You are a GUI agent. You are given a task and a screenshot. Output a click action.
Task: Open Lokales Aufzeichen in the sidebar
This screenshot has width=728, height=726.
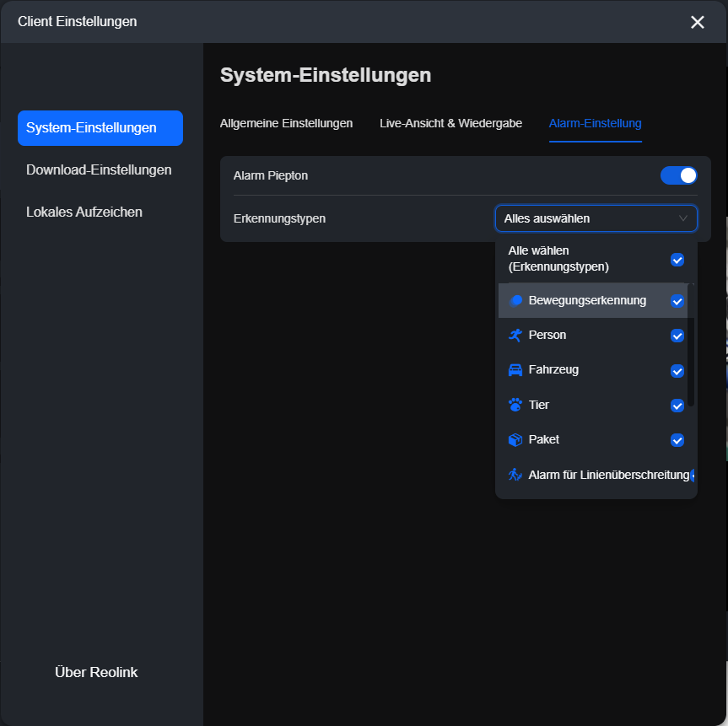tap(84, 212)
